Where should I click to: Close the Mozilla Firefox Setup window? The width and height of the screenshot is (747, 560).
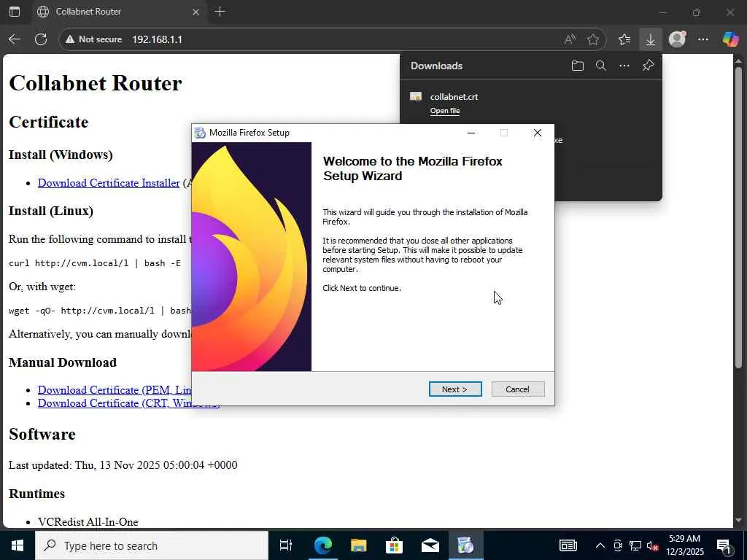click(538, 133)
